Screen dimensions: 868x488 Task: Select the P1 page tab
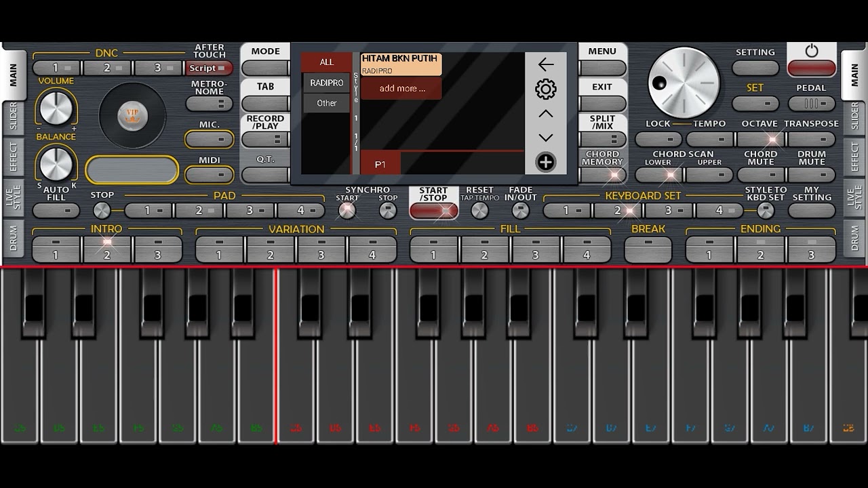(380, 164)
